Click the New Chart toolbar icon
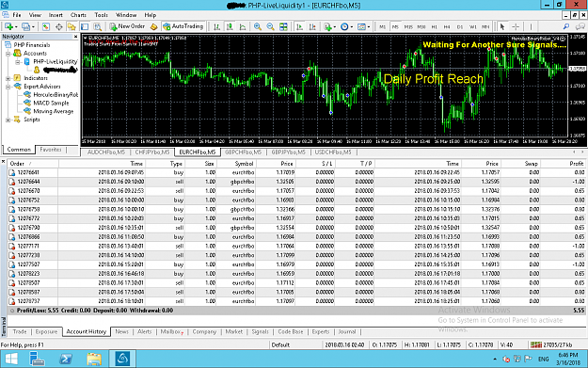 coord(8,26)
